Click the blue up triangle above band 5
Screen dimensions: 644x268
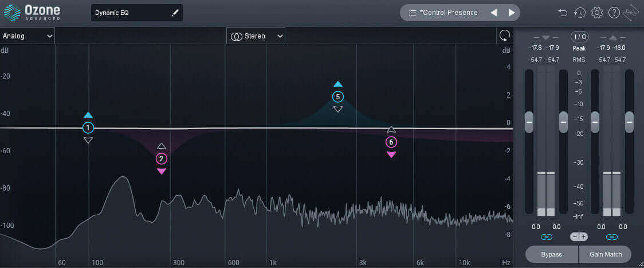coord(337,84)
